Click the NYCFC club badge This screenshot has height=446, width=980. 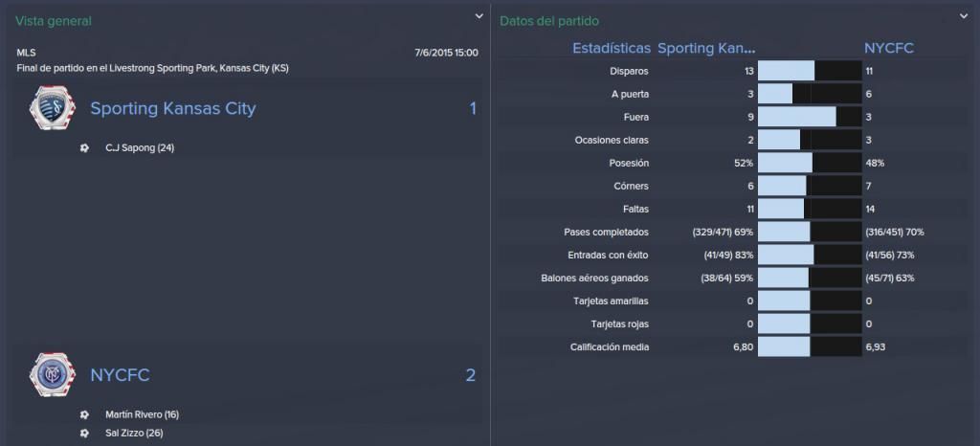point(52,375)
